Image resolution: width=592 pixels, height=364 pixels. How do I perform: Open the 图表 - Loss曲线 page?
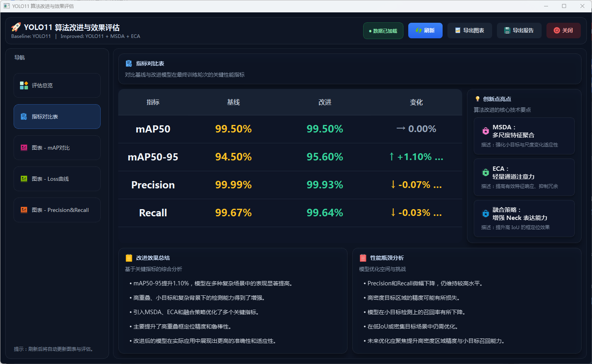pyautogui.click(x=57, y=179)
